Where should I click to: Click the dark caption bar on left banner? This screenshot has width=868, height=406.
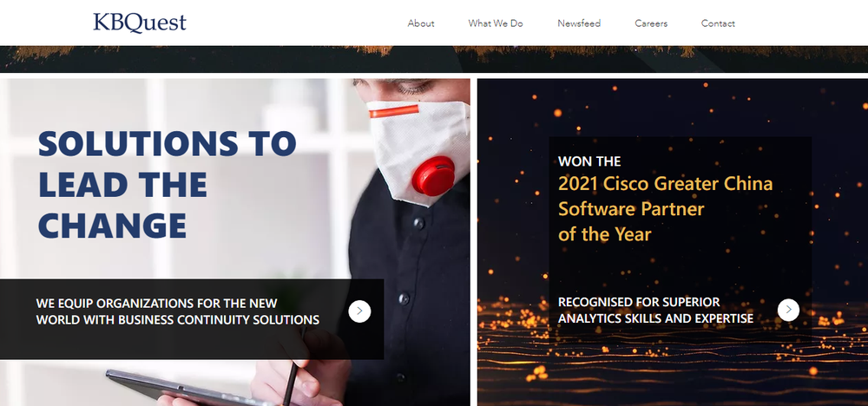point(192,319)
